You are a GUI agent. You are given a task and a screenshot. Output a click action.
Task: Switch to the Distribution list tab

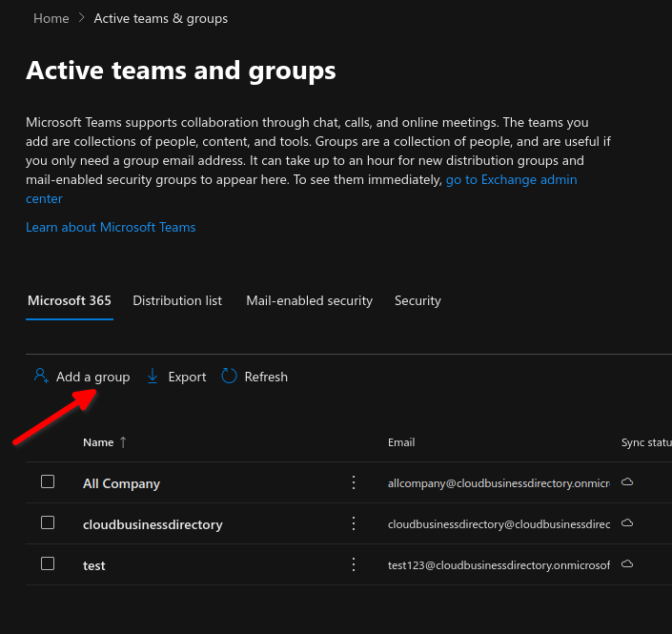click(x=177, y=300)
